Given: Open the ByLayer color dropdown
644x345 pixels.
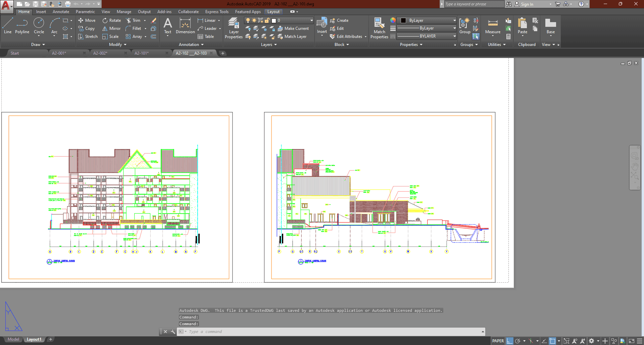Looking at the screenshot, I should 454,20.
